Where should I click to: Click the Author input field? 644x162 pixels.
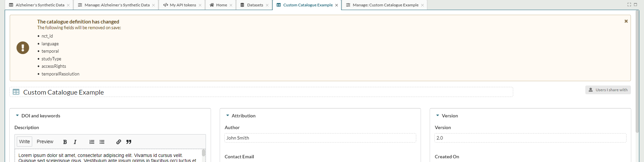click(x=320, y=138)
